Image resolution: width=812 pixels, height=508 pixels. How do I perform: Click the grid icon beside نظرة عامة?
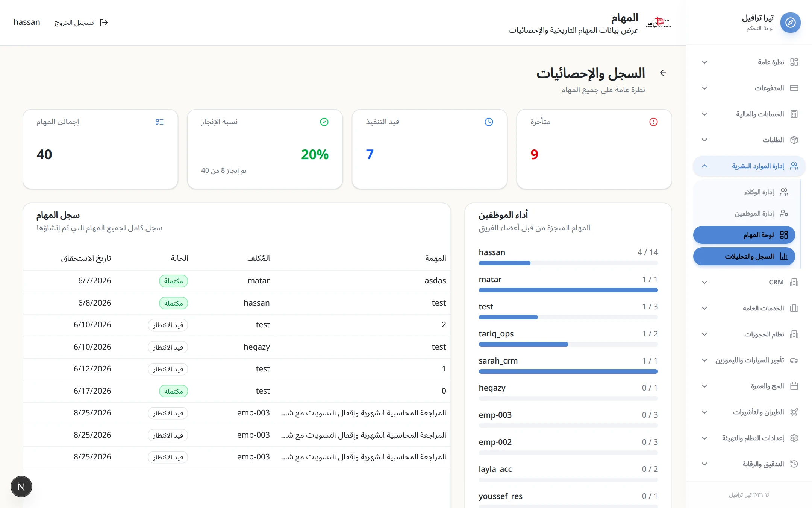(794, 62)
